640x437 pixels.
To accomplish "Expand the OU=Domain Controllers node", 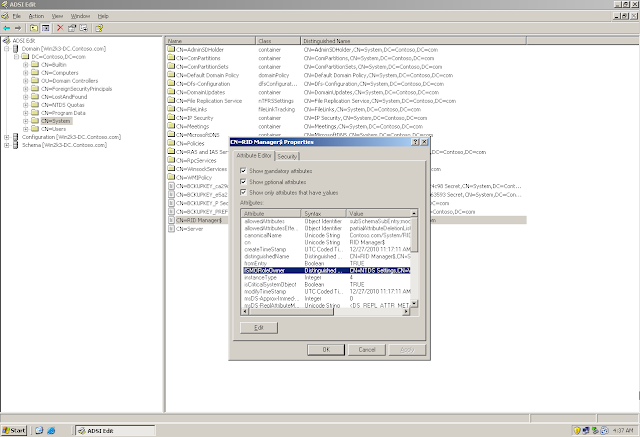I will click(x=26, y=81).
